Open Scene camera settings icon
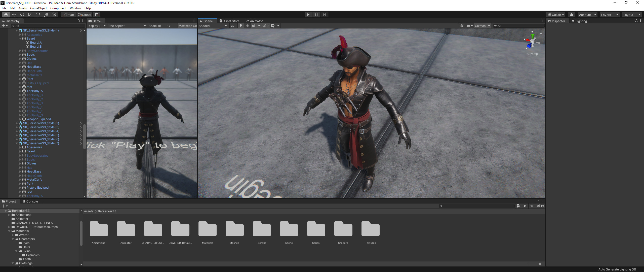644x272 pixels. tap(468, 26)
